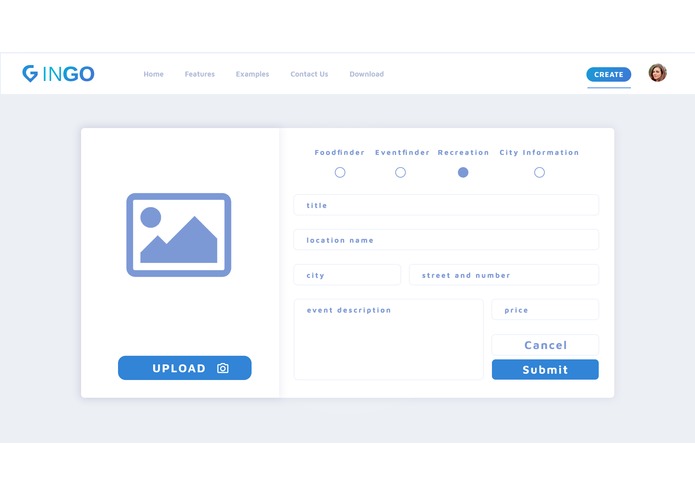Click the Foodfinder label text
The width and height of the screenshot is (695, 494).
(340, 152)
